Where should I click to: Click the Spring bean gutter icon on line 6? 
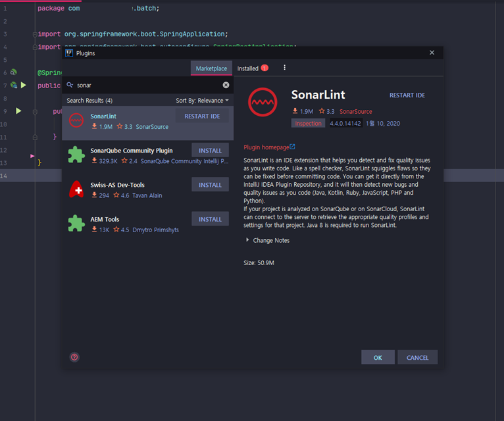click(x=14, y=72)
